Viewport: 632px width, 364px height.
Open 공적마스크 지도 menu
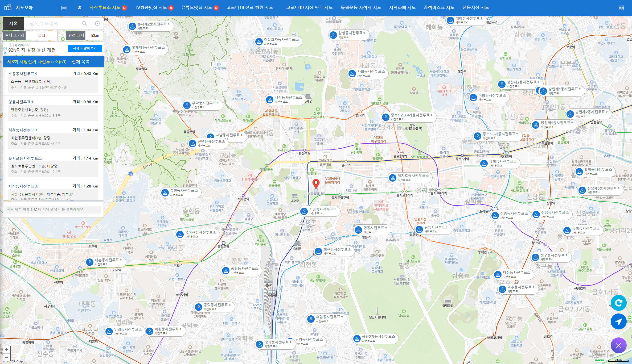coord(439,7)
